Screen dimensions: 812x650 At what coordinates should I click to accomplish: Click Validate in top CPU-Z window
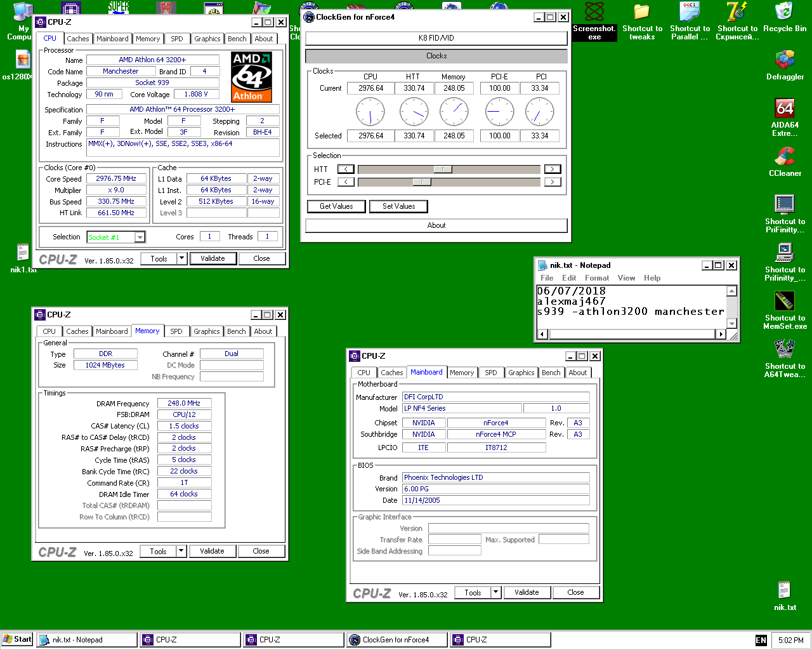coord(213,258)
